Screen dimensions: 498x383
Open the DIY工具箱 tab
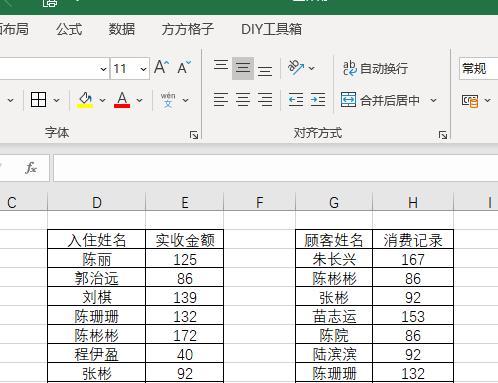pyautogui.click(x=271, y=29)
